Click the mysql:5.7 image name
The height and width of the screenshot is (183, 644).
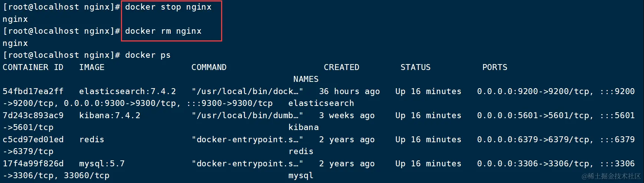tap(102, 164)
